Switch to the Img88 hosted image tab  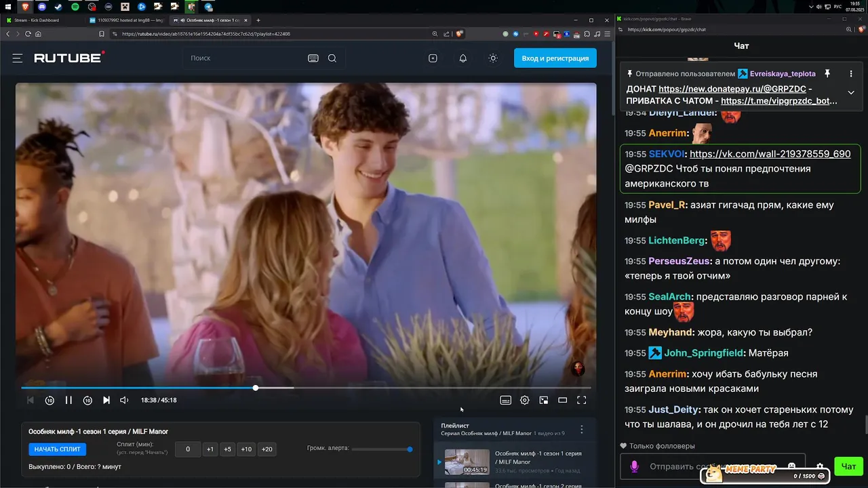[x=126, y=20]
